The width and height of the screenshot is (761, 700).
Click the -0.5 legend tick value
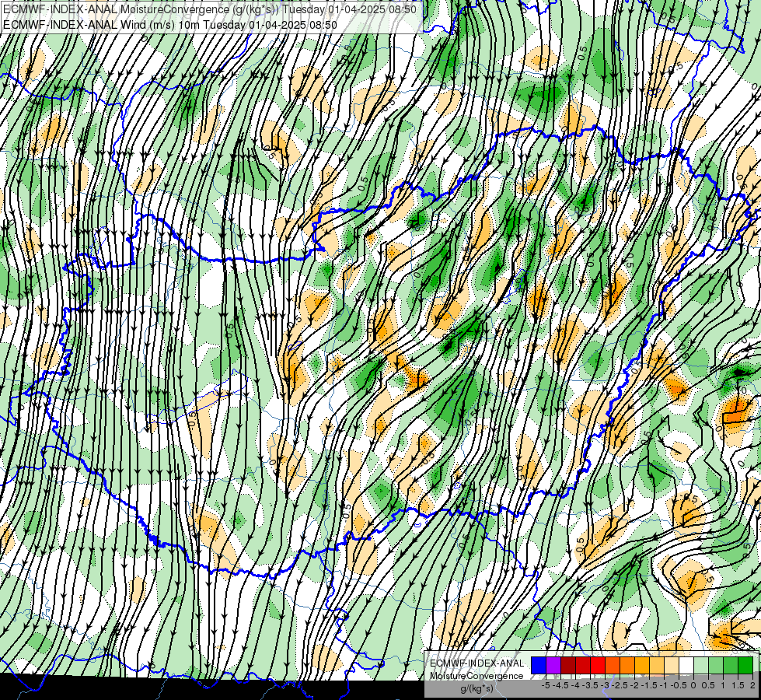coord(679,685)
